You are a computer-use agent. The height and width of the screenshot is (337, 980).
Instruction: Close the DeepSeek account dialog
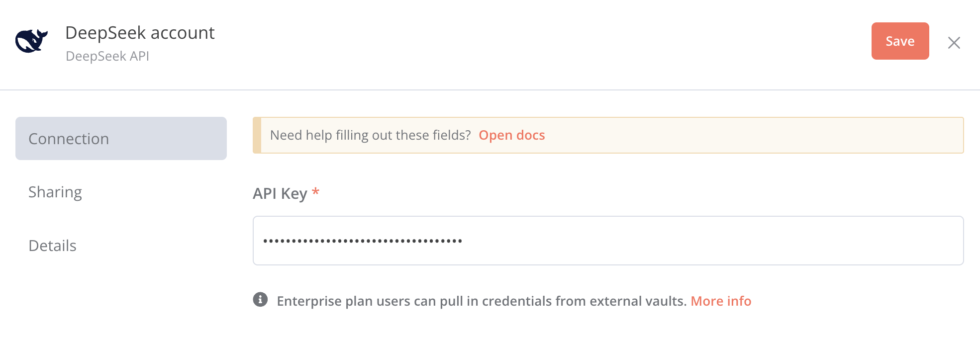pyautogui.click(x=955, y=43)
